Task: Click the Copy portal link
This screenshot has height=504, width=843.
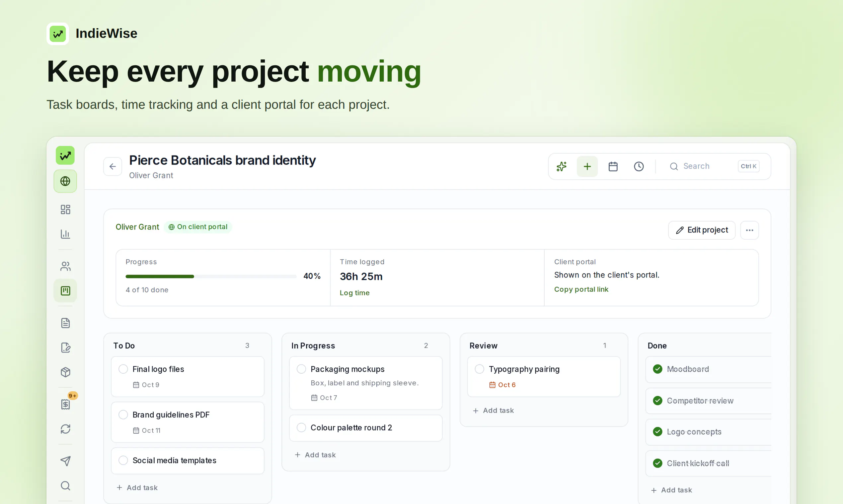Action: (581, 289)
